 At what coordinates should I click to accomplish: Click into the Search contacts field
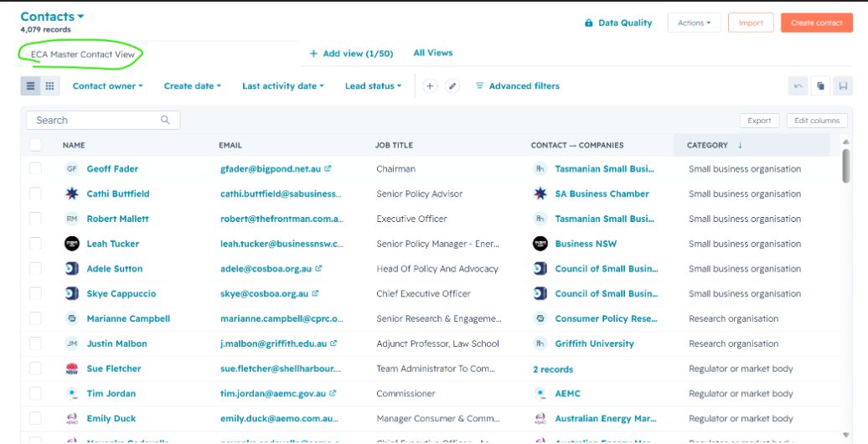click(102, 120)
